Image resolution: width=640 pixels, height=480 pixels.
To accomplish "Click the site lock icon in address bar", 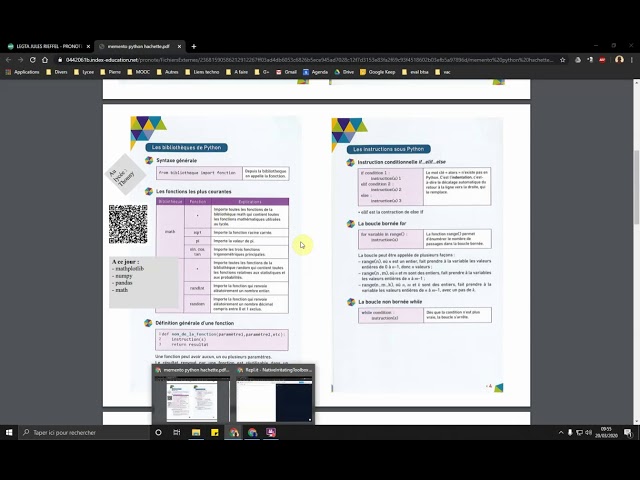I will tap(60, 60).
